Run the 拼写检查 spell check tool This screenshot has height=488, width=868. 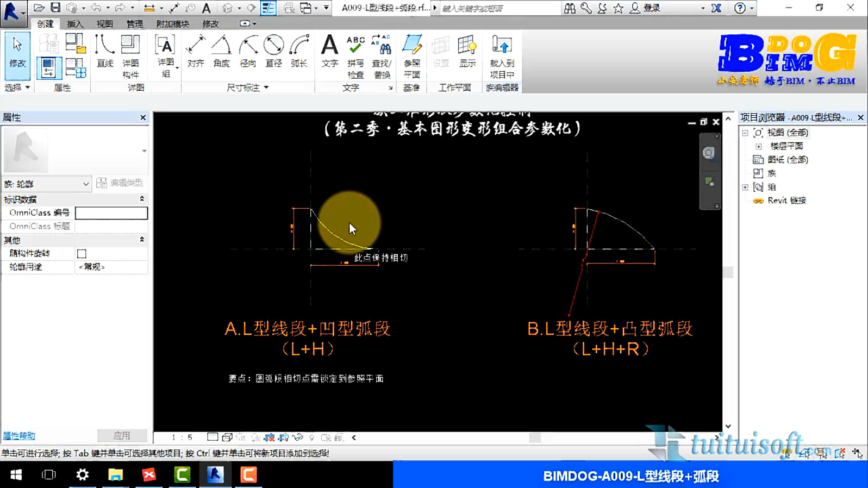355,56
